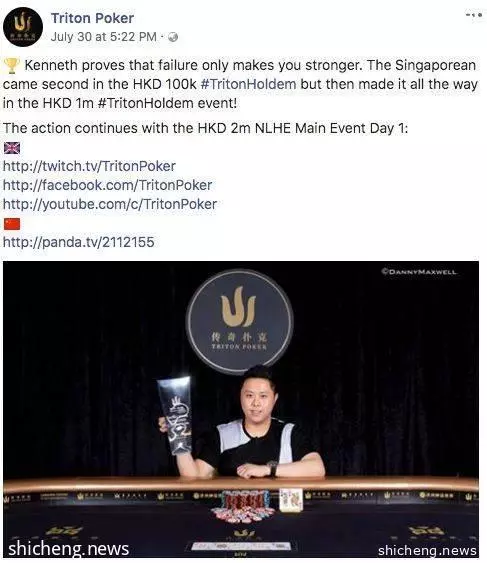
Task: Open the #TritonHoldem hashtag before 'event!'
Action: click(x=145, y=103)
